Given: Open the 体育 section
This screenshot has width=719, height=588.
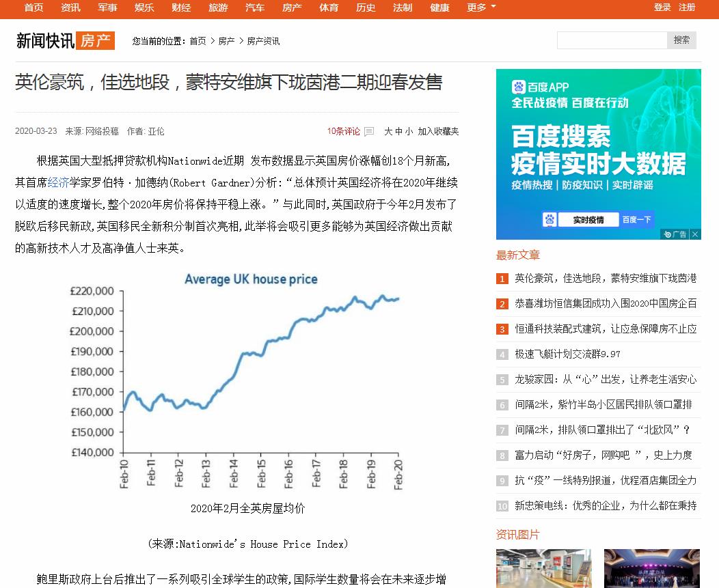Looking at the screenshot, I should pos(329,8).
